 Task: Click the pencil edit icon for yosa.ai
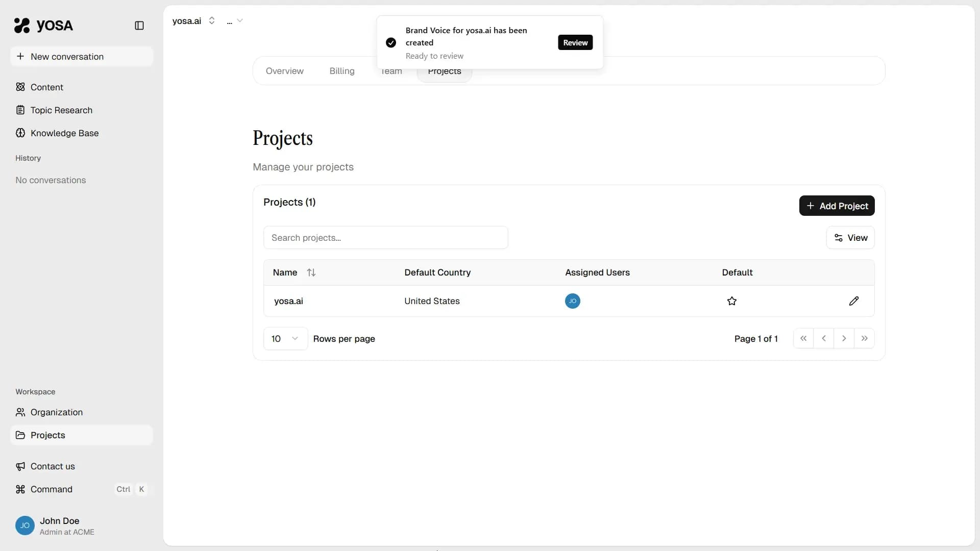click(853, 301)
